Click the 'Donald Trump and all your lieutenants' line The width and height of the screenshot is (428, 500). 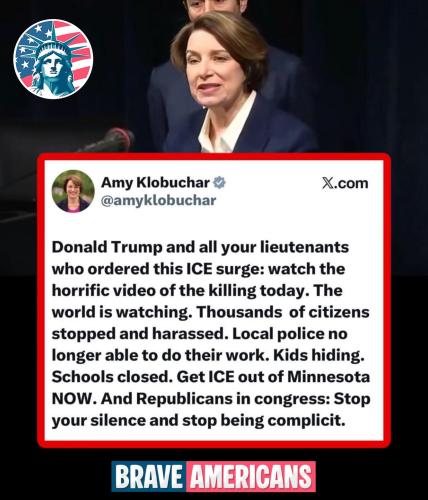(x=200, y=247)
